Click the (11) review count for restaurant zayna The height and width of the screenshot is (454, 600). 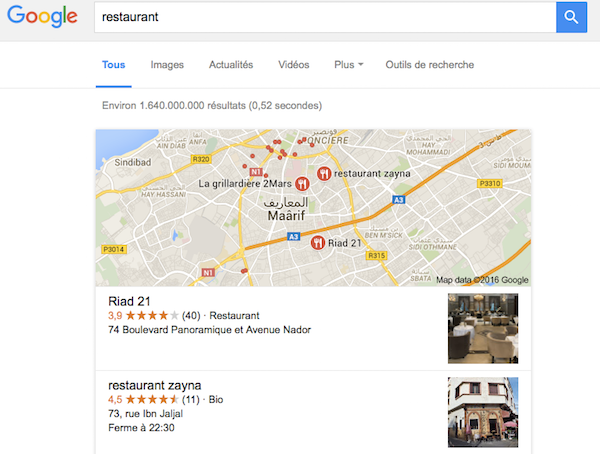click(191, 399)
